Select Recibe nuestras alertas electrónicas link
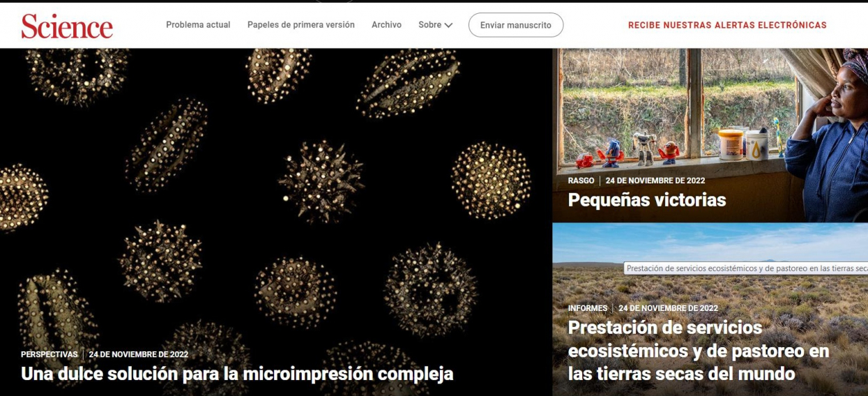The image size is (868, 396). (x=727, y=25)
